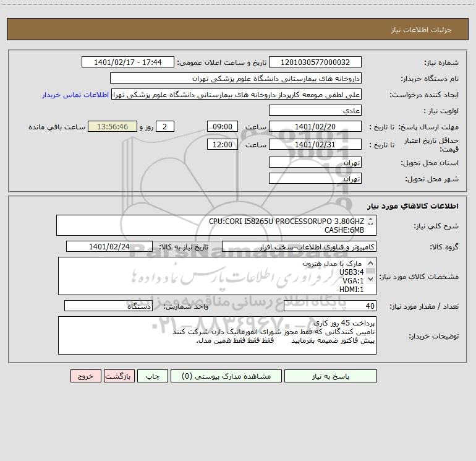The image size is (476, 461).
Task: Click goods group field 'کامپیوتر و فناوری اطلاعات'
Action: coord(299,246)
